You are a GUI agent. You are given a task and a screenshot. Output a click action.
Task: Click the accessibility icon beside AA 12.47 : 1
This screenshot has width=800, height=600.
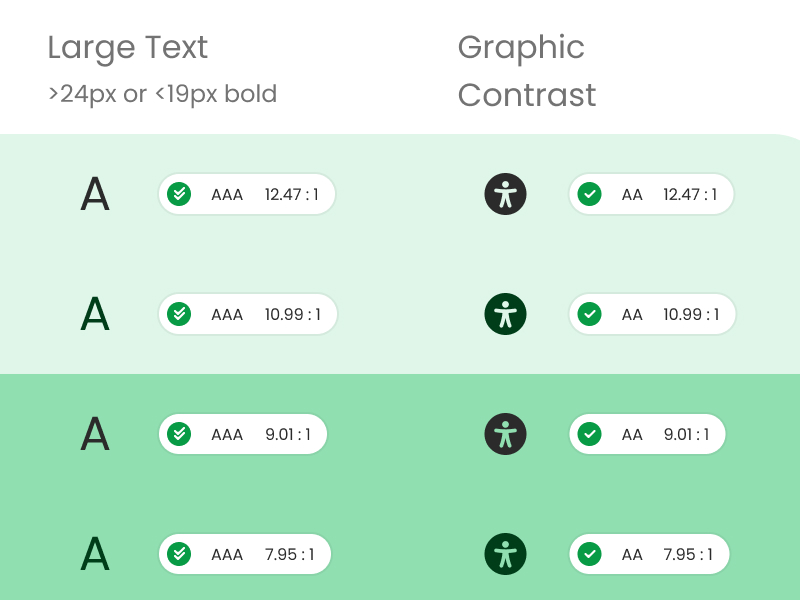pyautogui.click(x=505, y=194)
